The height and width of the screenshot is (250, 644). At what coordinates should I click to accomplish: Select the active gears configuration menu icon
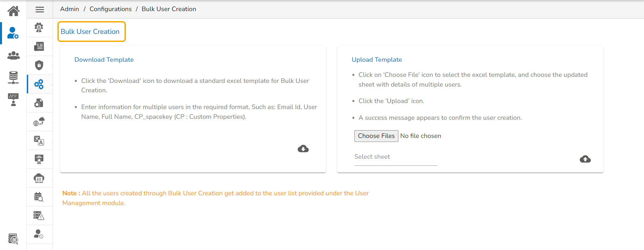(39, 84)
